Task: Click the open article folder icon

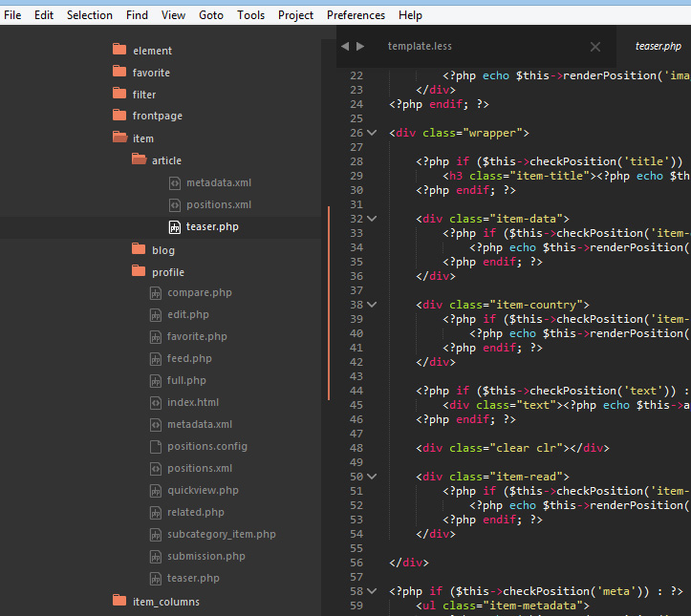Action: pos(139,159)
